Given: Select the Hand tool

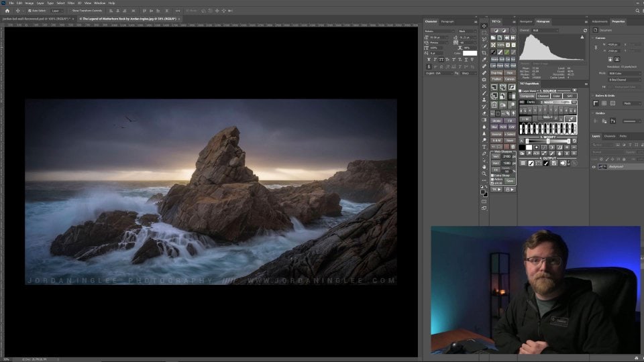Looking at the screenshot, I should [484, 167].
